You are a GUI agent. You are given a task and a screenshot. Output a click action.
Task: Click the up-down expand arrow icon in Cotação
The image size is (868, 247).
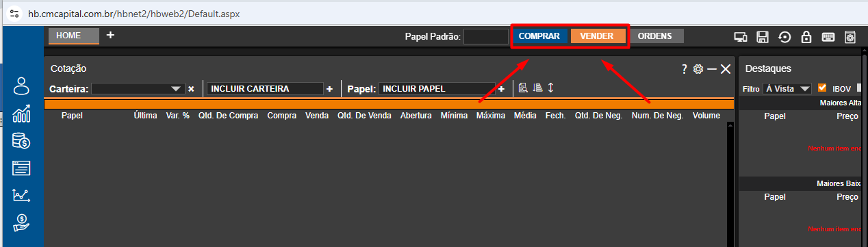point(550,88)
